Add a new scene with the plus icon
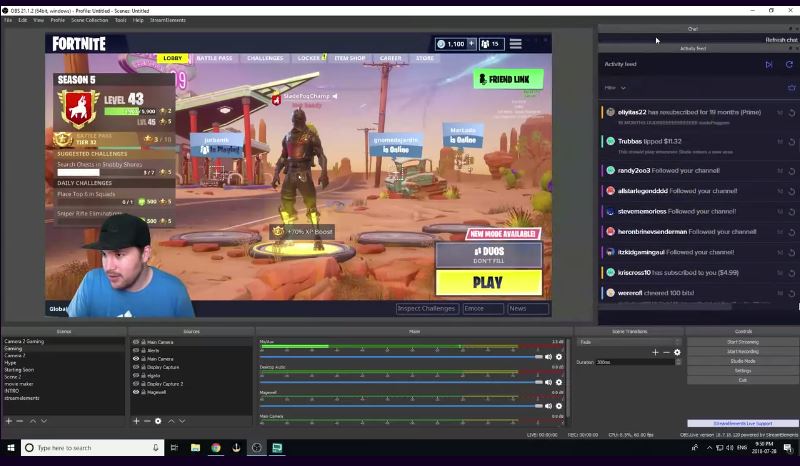The height and width of the screenshot is (466, 800). [x=9, y=421]
